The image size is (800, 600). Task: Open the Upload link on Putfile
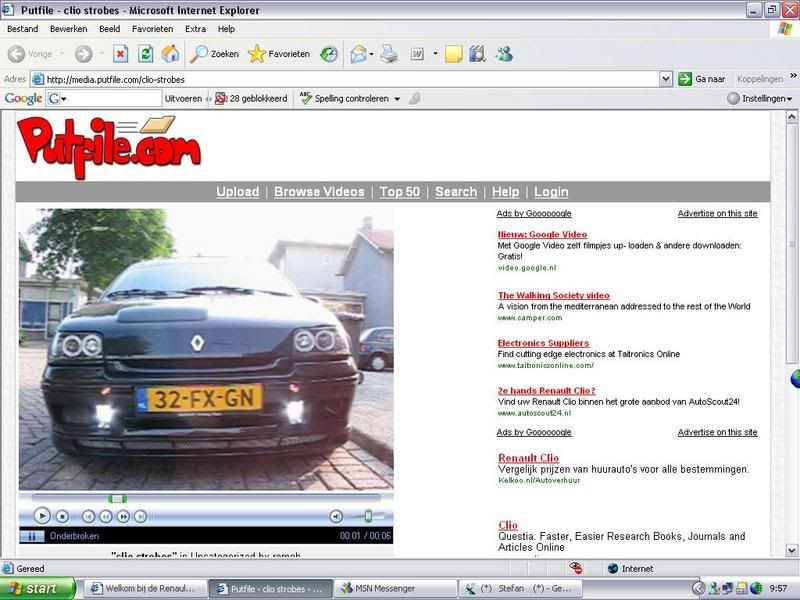[238, 192]
